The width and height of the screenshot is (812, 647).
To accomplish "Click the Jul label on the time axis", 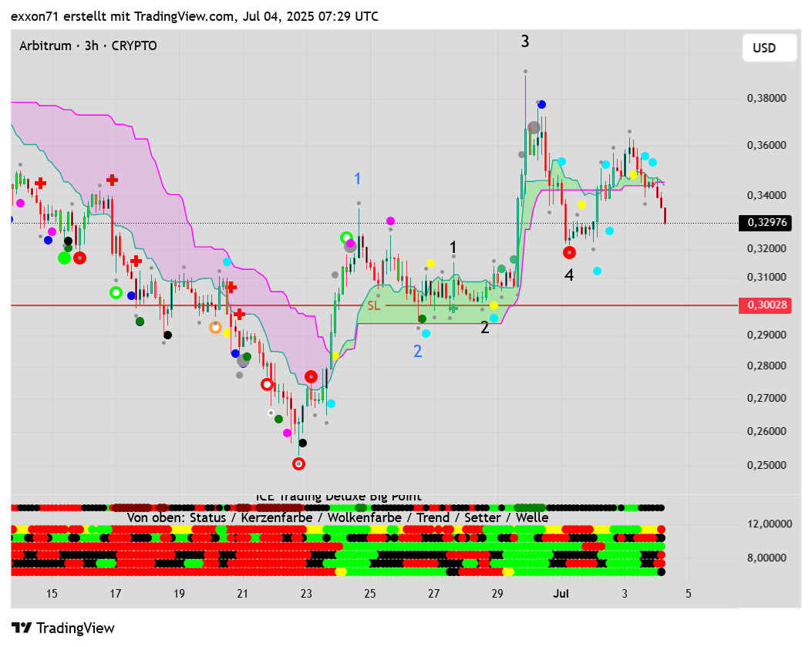I will [561, 594].
